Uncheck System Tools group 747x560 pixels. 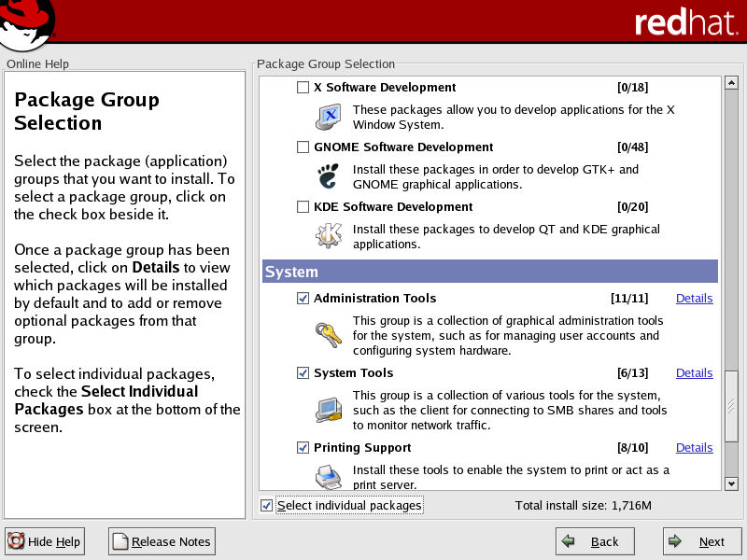pyautogui.click(x=303, y=372)
